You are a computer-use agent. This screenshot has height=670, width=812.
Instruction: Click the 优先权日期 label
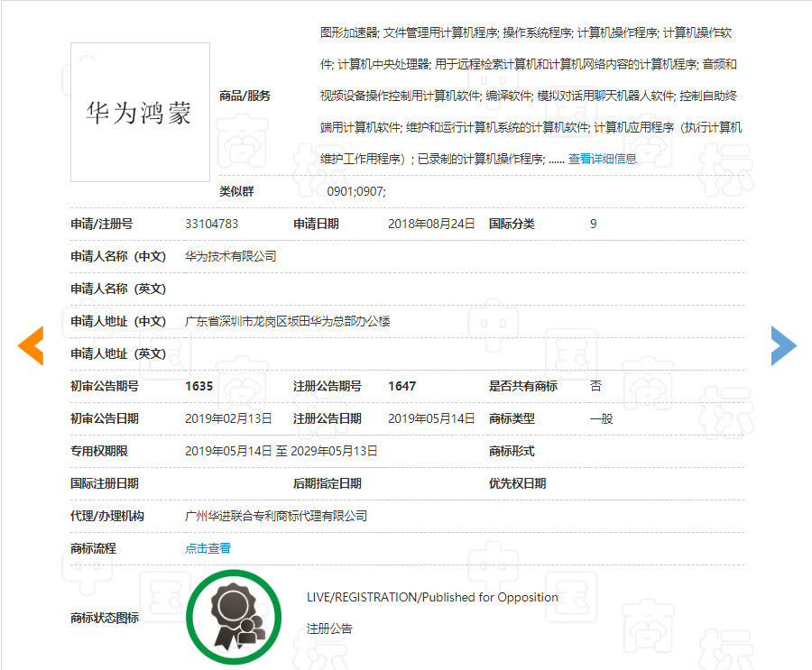click(x=517, y=483)
